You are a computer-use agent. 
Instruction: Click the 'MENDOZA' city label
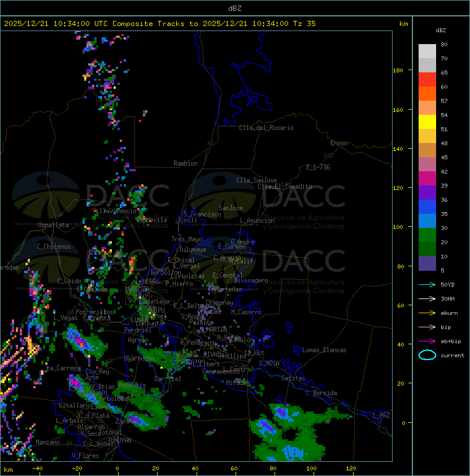click(x=137, y=288)
